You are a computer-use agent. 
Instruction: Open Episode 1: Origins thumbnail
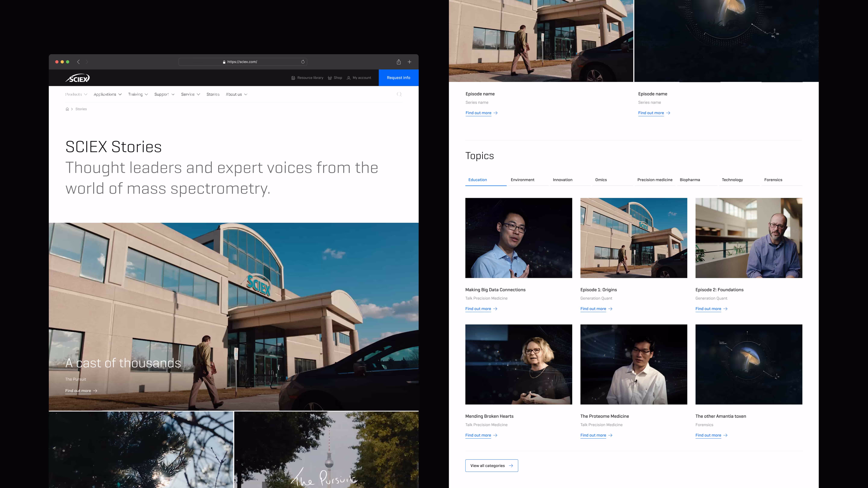[x=634, y=238]
